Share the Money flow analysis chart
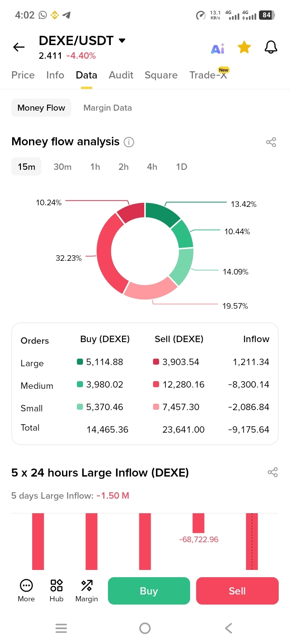The width and height of the screenshot is (290, 644). [x=271, y=142]
